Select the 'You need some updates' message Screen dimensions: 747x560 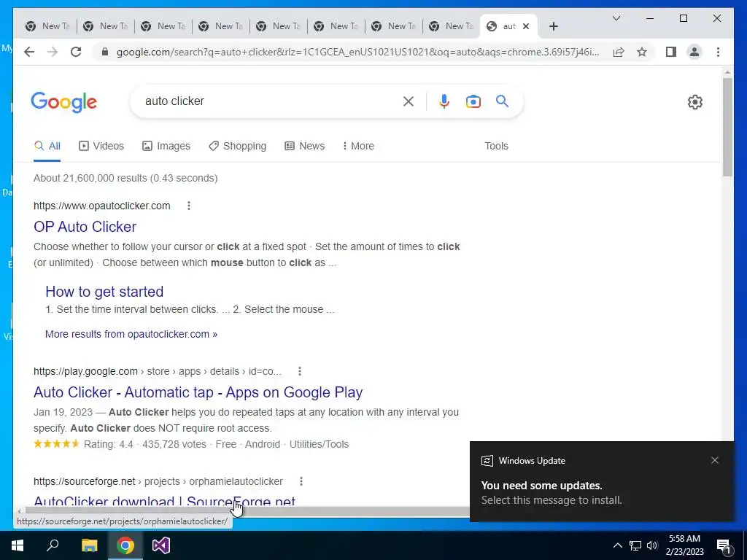click(x=542, y=485)
